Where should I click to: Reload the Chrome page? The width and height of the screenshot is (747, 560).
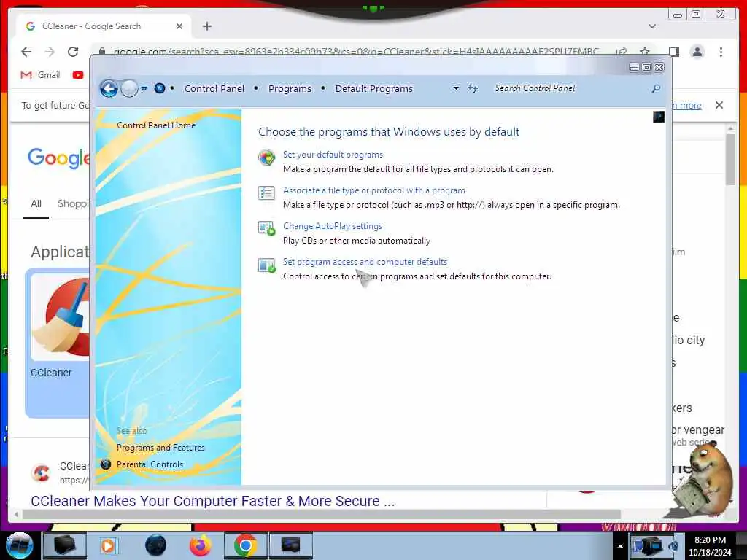pyautogui.click(x=73, y=52)
